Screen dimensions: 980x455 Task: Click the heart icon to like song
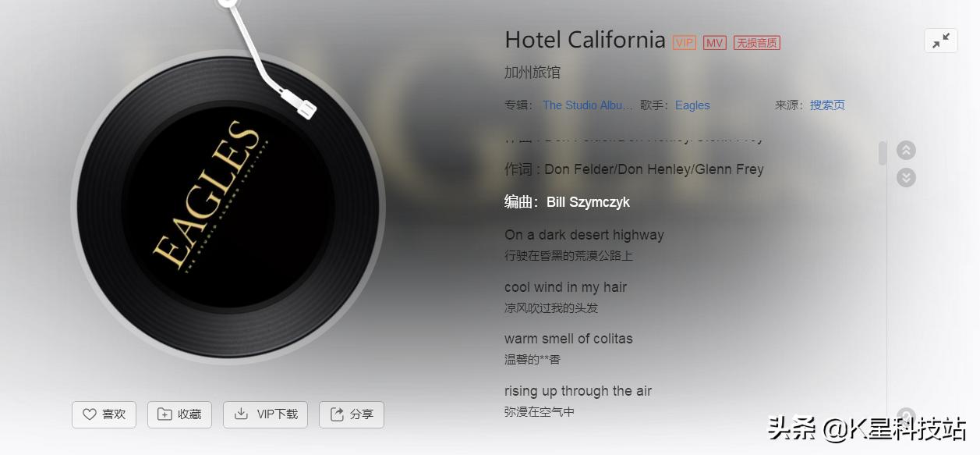tap(90, 414)
